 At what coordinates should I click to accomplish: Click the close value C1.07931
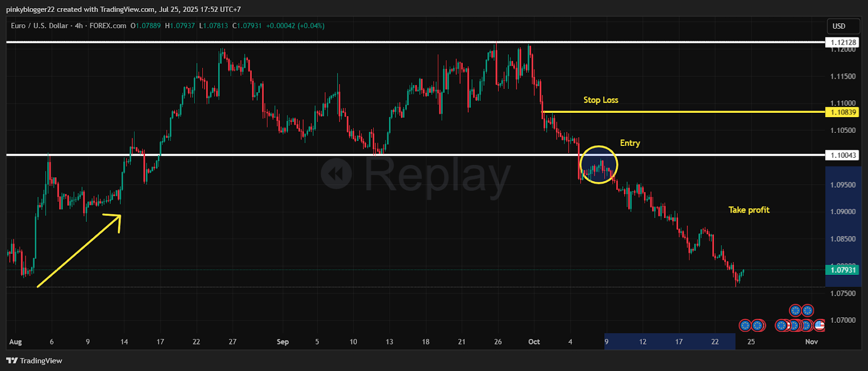tap(247, 25)
